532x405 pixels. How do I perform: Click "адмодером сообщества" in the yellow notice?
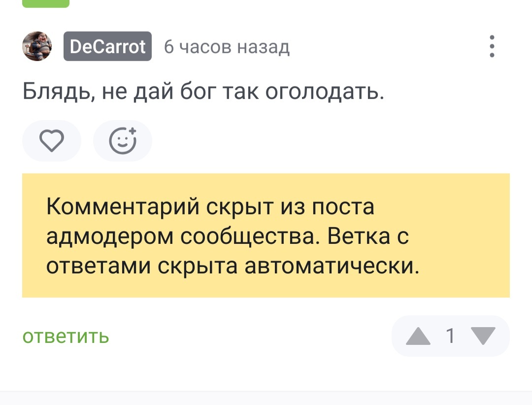(x=182, y=236)
